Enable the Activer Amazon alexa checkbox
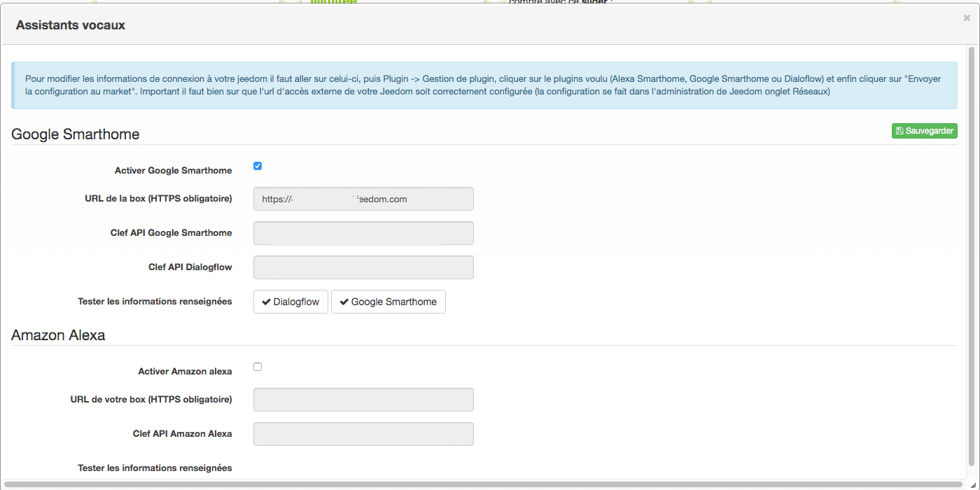The width and height of the screenshot is (980, 490). pos(258,367)
